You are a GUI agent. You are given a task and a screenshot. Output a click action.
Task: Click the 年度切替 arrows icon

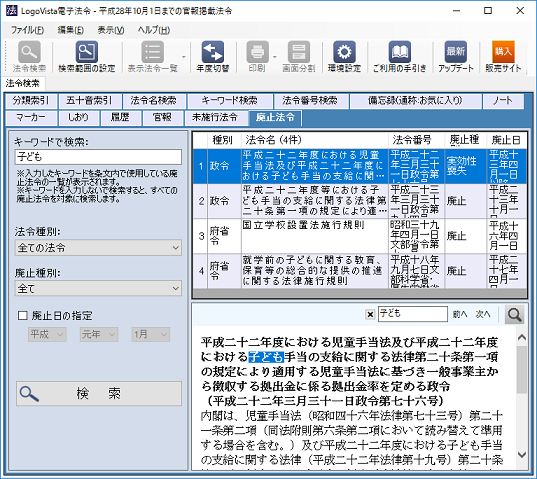pyautogui.click(x=213, y=52)
